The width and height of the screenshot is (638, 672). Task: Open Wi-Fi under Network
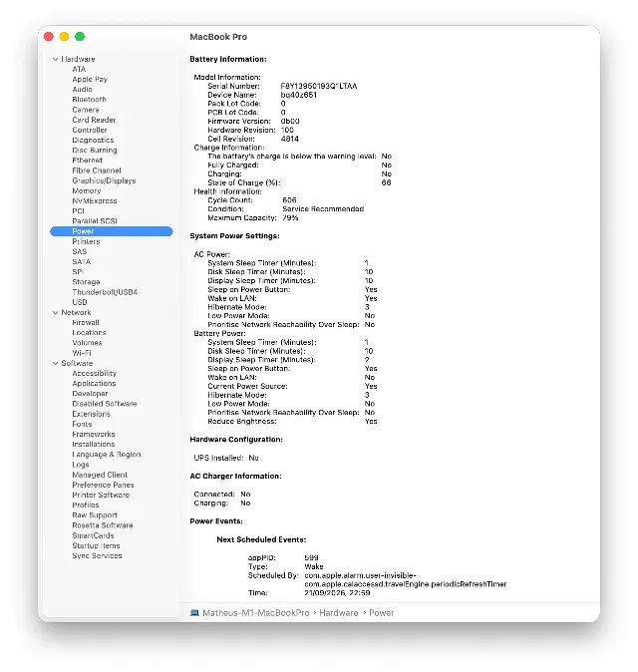point(82,353)
